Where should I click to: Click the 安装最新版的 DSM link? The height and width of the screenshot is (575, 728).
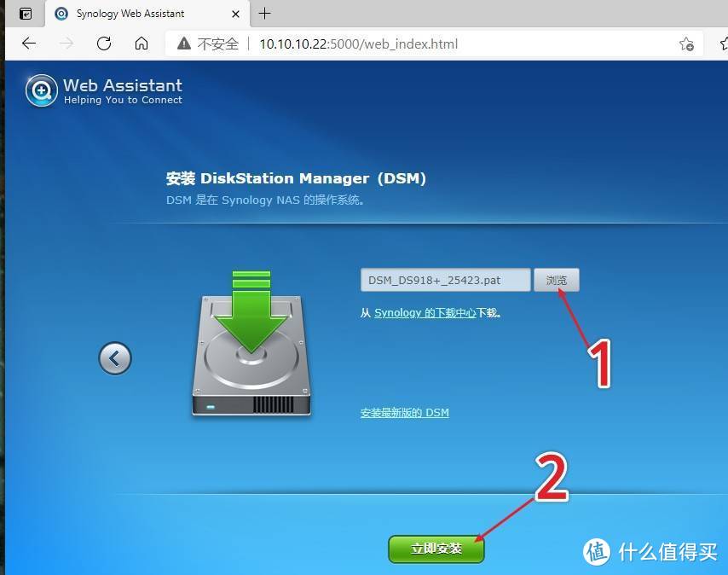click(405, 412)
